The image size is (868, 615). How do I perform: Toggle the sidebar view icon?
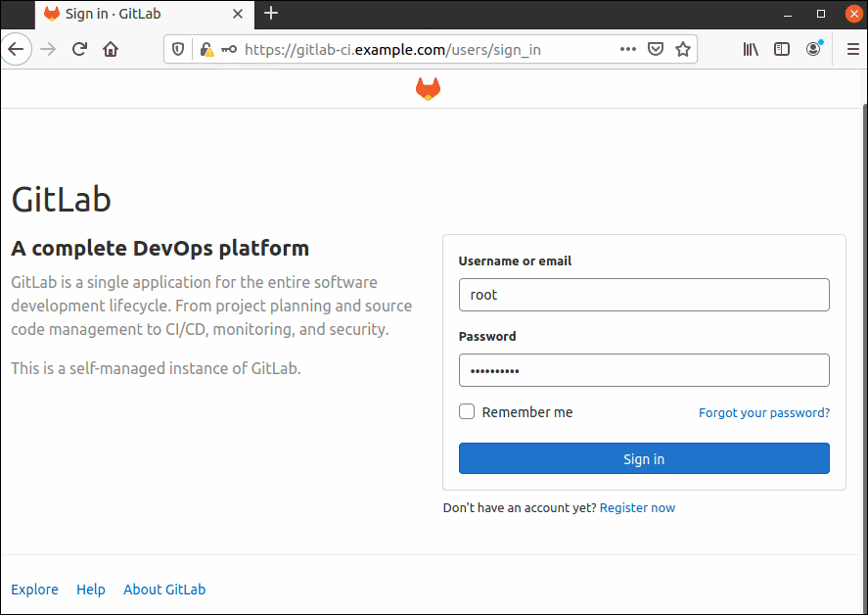[782, 49]
